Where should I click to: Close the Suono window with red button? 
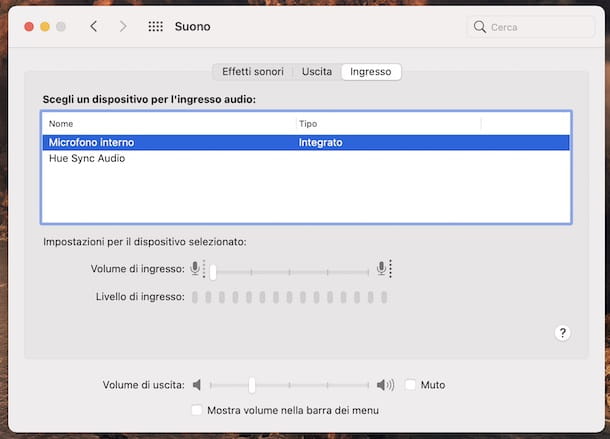[29, 26]
